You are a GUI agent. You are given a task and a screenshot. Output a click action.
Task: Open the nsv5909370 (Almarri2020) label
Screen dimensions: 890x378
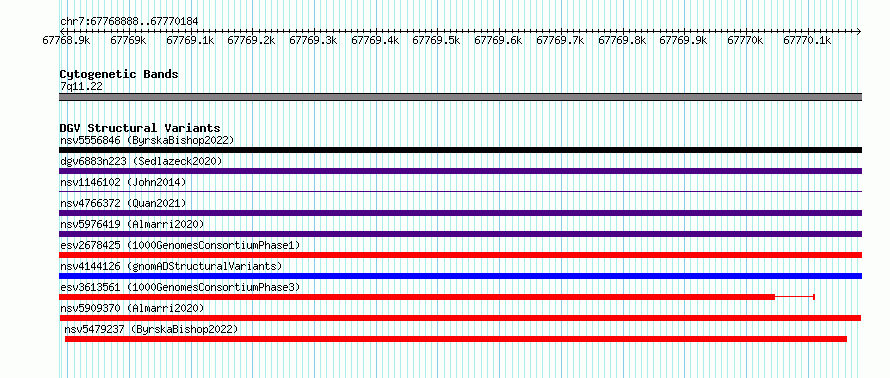[x=132, y=308]
